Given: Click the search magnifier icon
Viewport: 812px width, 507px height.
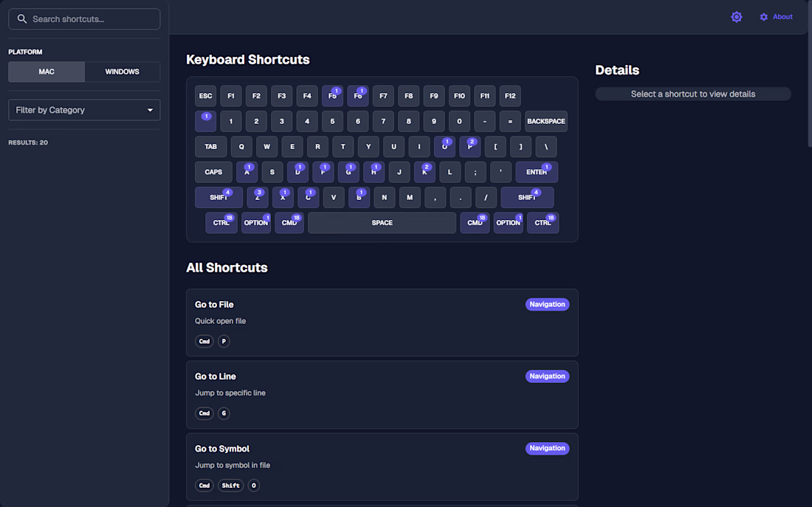Looking at the screenshot, I should [22, 19].
